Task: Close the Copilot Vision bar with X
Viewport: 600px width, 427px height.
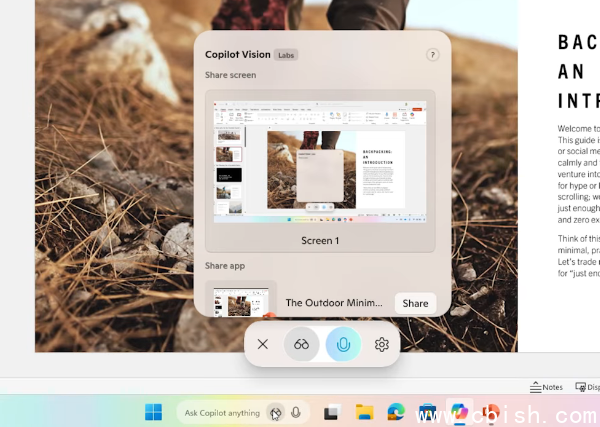Action: (x=262, y=344)
